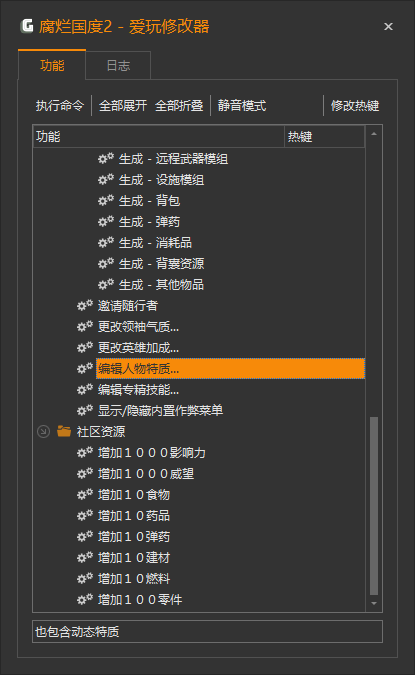Collapse the 社区资源 group arrow
This screenshot has height=675, width=415.
[43, 431]
